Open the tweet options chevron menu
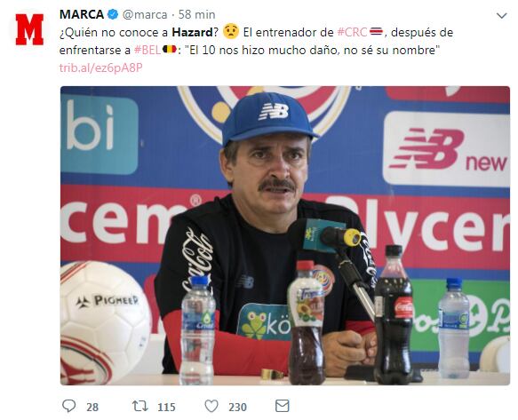Image resolution: width=518 pixels, height=420 pixels. click(502, 15)
